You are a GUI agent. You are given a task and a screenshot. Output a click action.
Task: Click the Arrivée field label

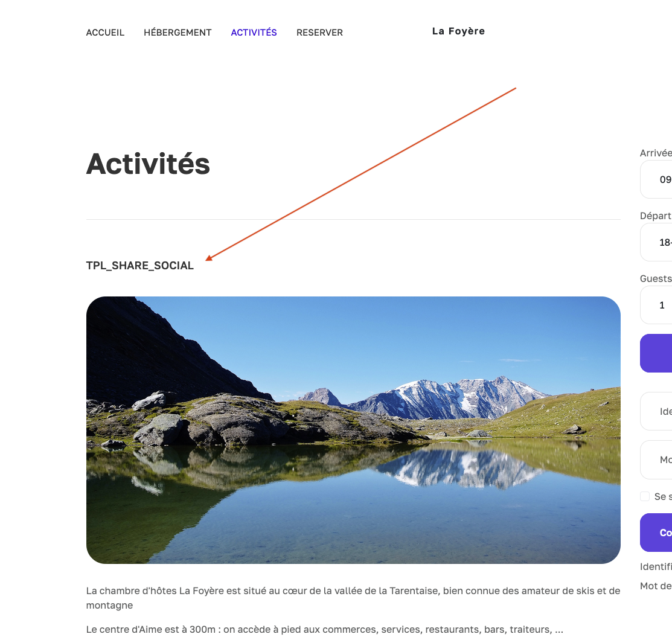pyautogui.click(x=656, y=153)
